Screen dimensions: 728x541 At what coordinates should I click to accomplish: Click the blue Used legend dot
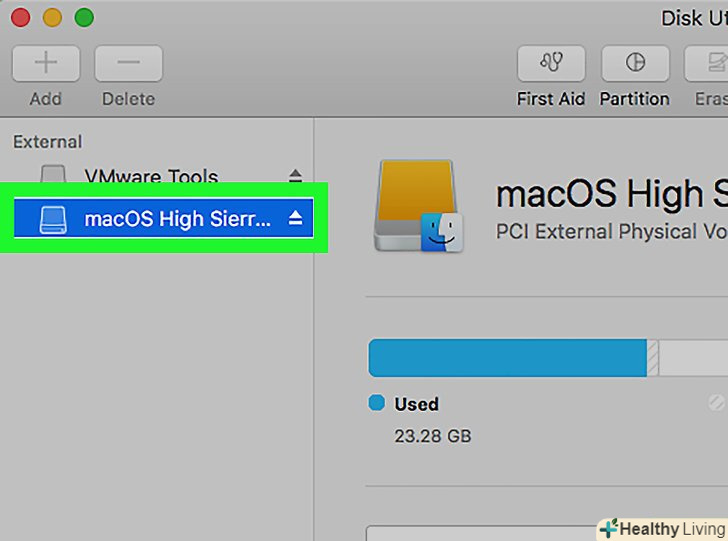point(377,403)
